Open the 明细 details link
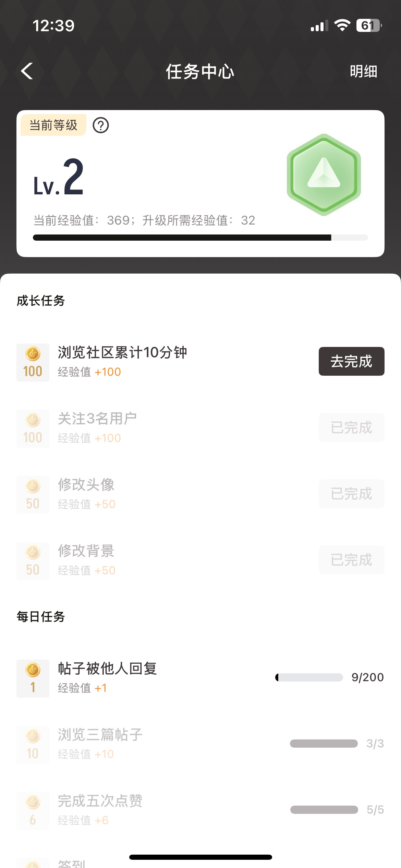Viewport: 401px width, 868px height. click(363, 72)
